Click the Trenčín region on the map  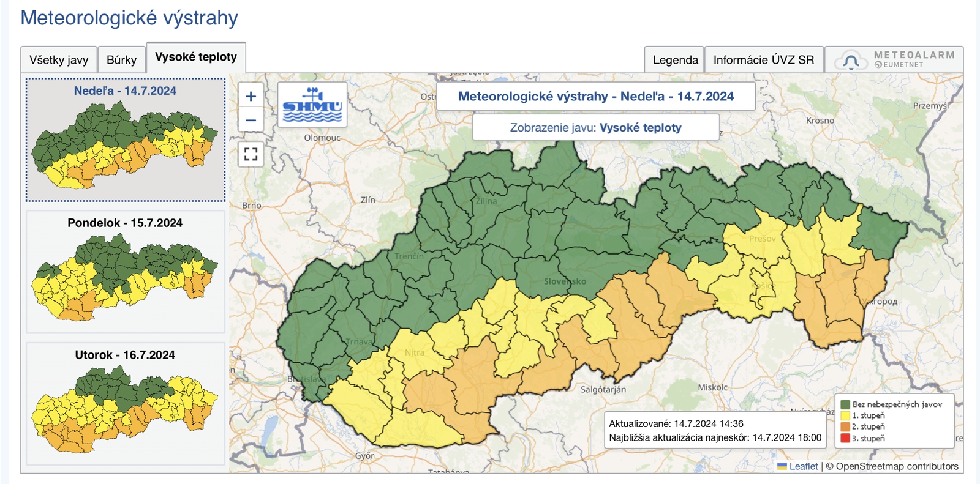click(x=409, y=256)
